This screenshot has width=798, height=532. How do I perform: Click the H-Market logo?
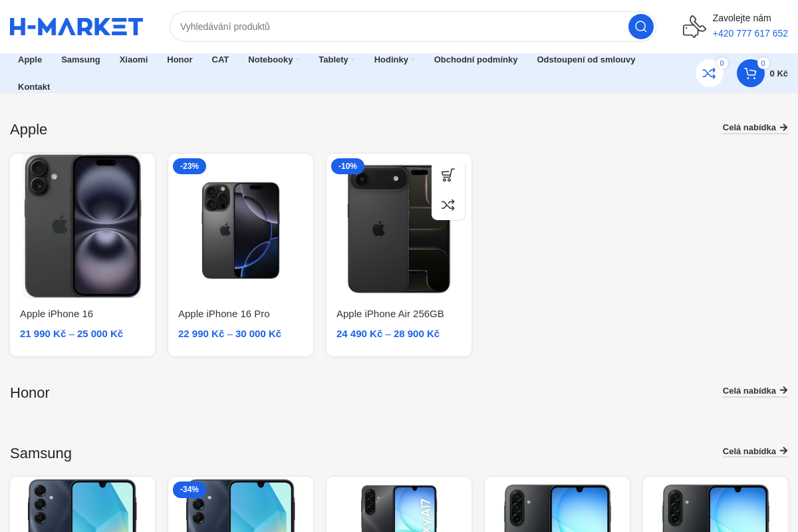click(x=76, y=27)
